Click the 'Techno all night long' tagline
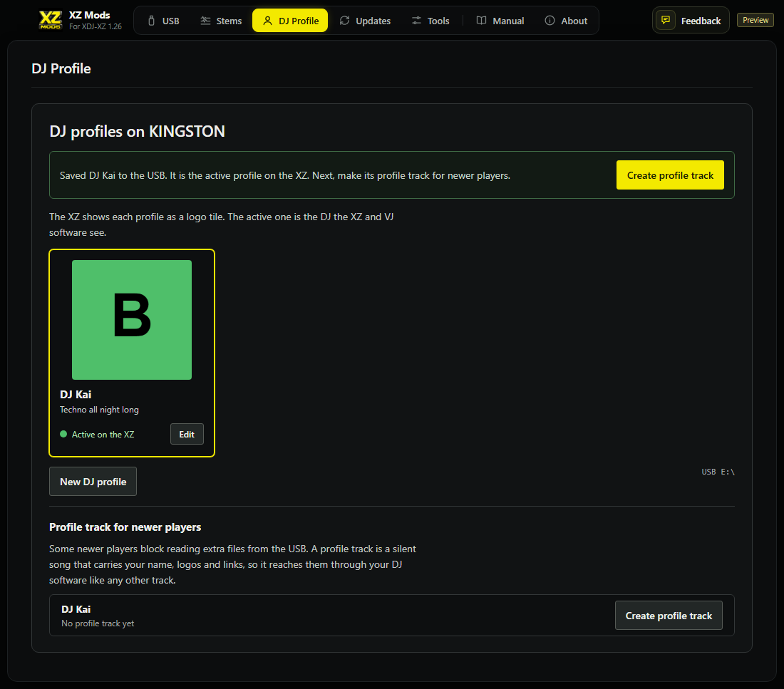784x689 pixels. (x=99, y=410)
